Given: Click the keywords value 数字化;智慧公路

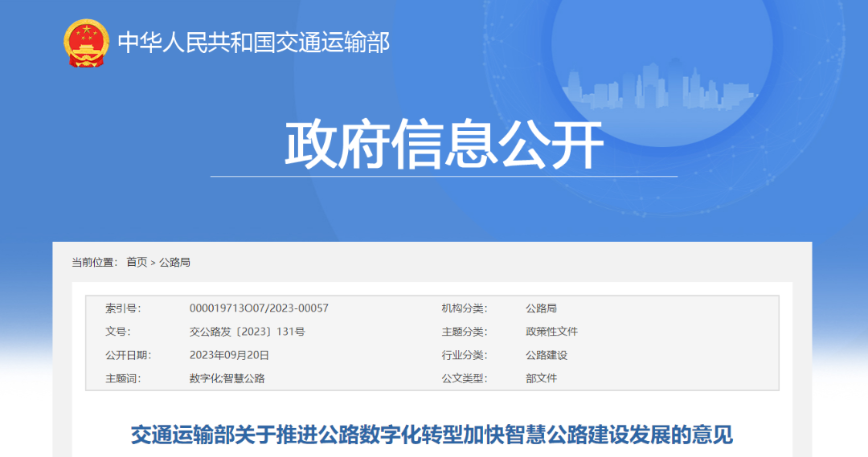Looking at the screenshot, I should click(x=227, y=378).
